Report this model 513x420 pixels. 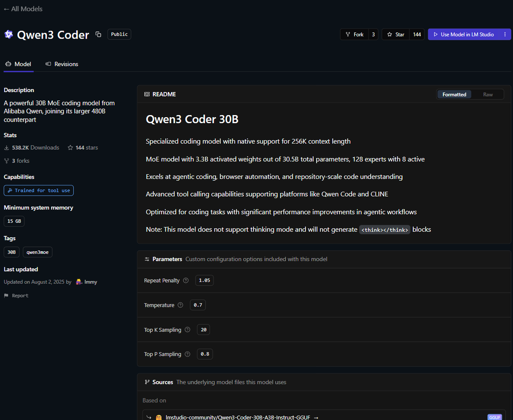pos(16,295)
